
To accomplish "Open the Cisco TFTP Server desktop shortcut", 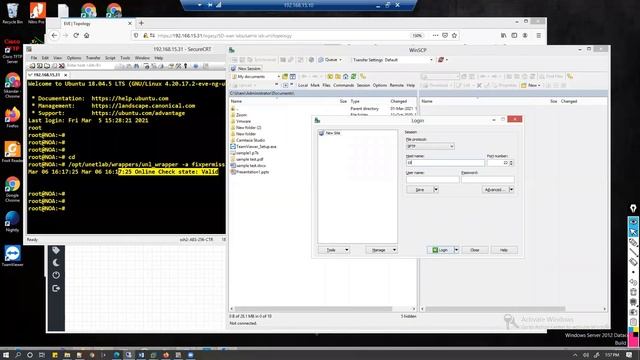I will point(12,51).
